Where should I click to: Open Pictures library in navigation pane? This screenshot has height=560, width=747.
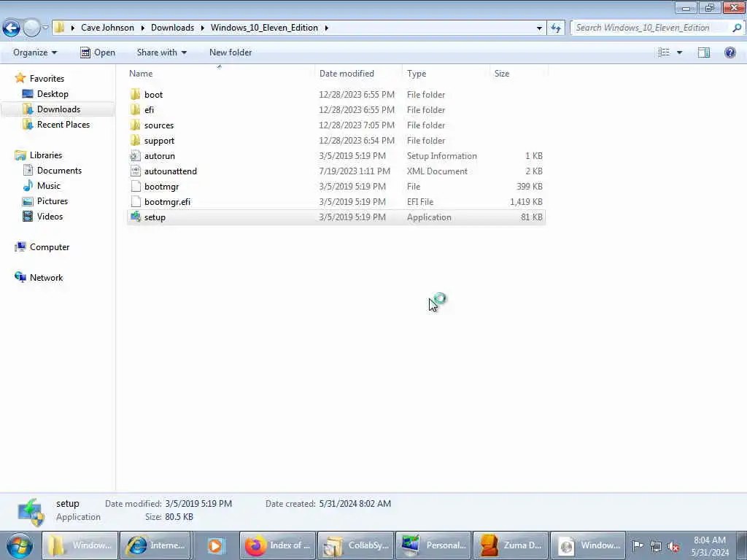pyautogui.click(x=53, y=201)
